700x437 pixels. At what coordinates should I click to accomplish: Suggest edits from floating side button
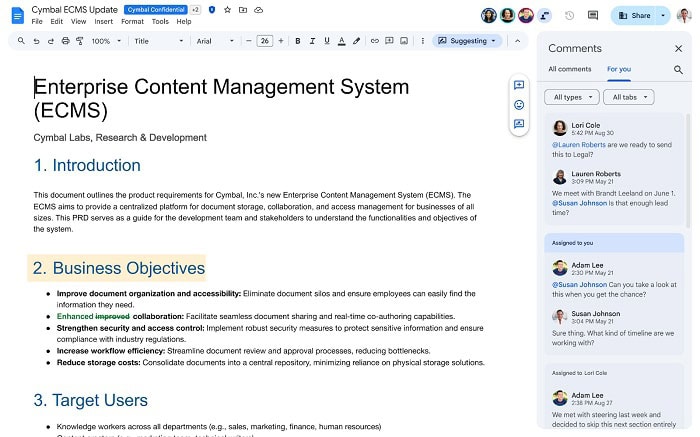click(x=519, y=124)
